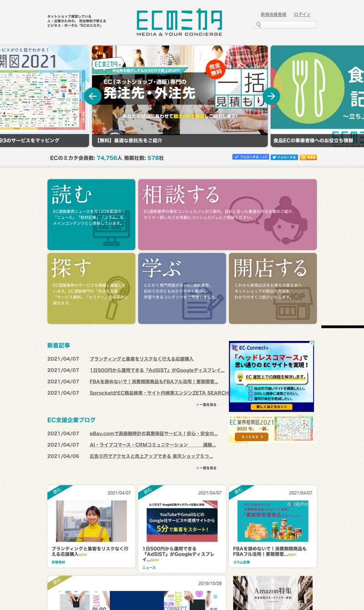Image resolution: width=364 pixels, height=610 pixels.
Task: Click the 読む ribbon on FBA card
Action: click(x=240, y=492)
